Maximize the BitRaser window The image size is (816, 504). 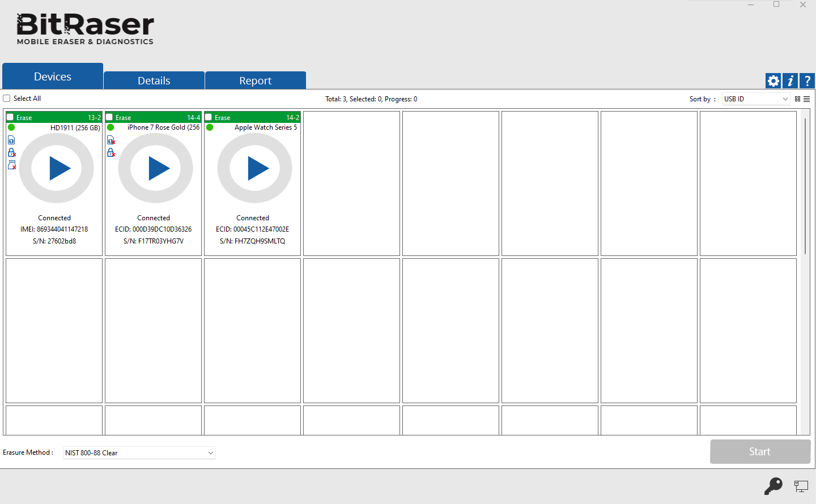776,5
